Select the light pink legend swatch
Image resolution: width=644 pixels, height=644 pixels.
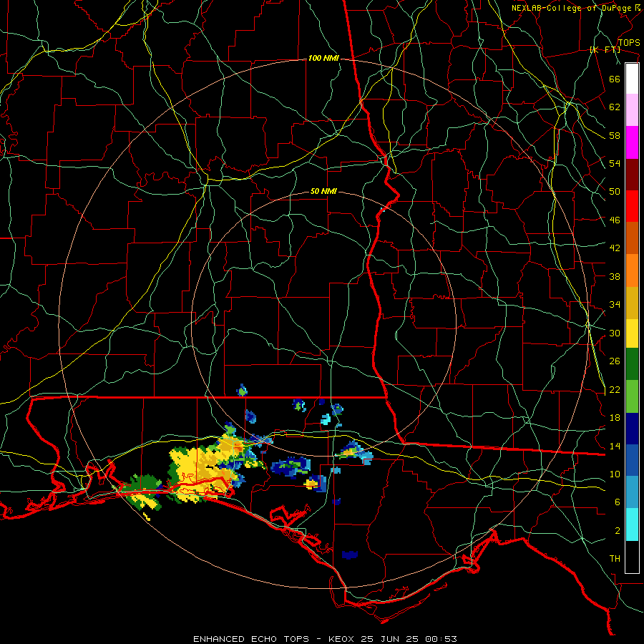632,110
